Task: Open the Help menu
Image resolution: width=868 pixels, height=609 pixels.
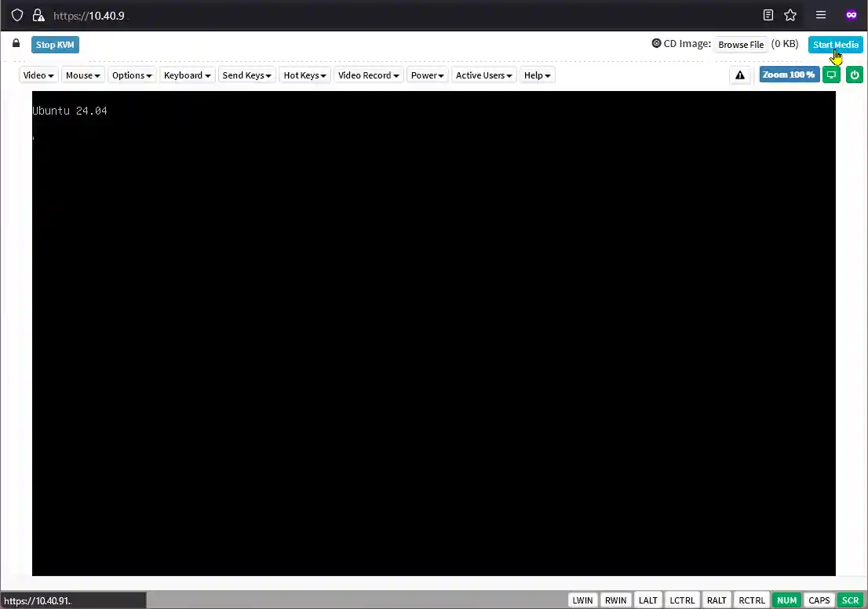Action: pyautogui.click(x=537, y=75)
